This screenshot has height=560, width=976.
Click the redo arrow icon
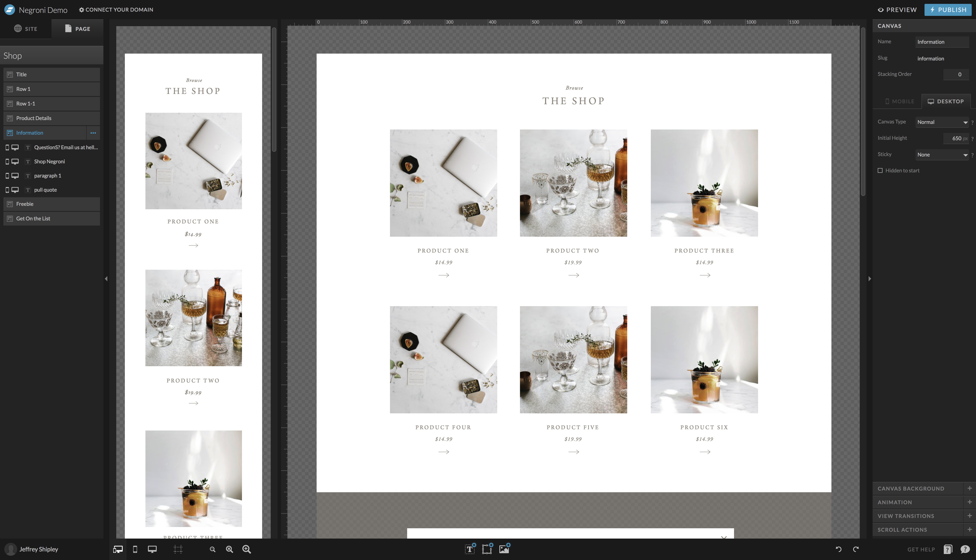856,549
